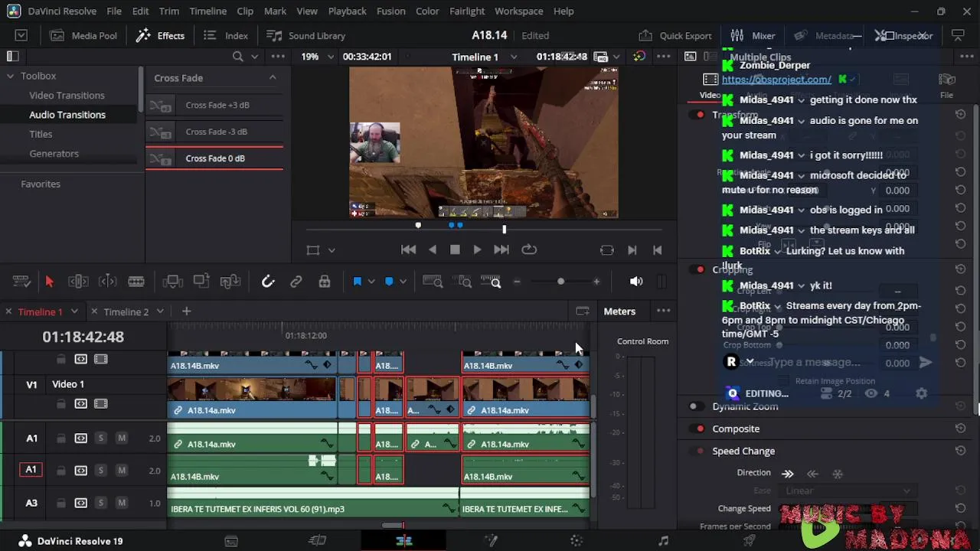This screenshot has height=551, width=980.
Task: Play the timeline in reverse
Action: [433, 249]
